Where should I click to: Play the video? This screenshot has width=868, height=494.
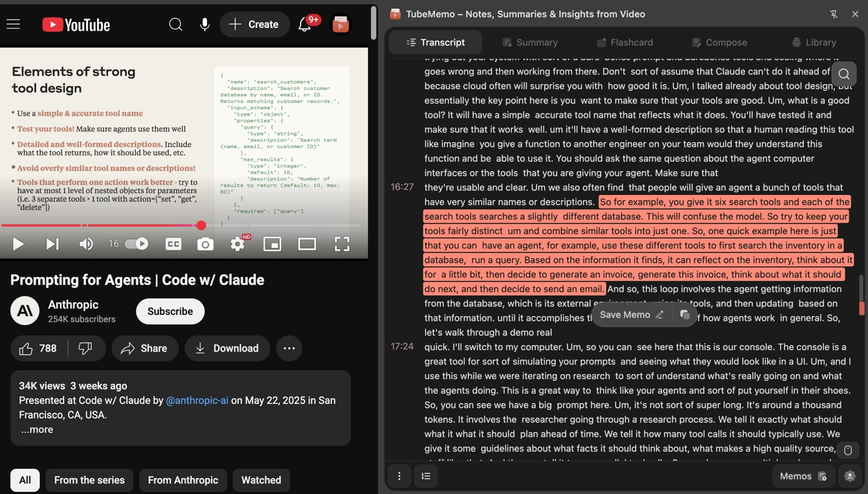coord(18,244)
